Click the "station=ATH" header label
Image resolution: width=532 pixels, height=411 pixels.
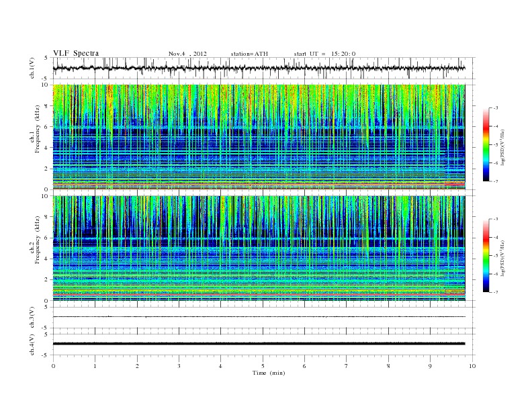[x=249, y=54]
